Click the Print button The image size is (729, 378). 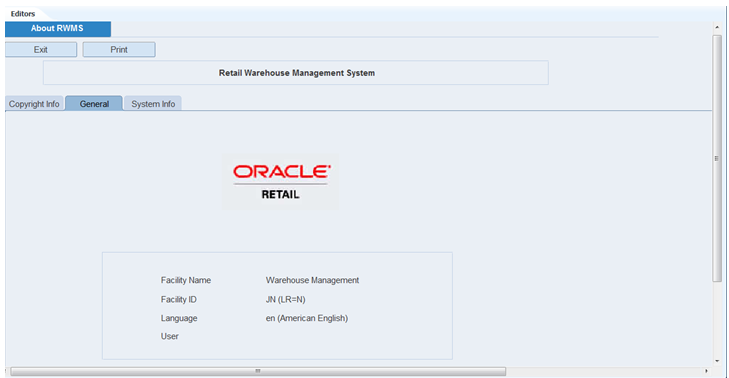(119, 50)
